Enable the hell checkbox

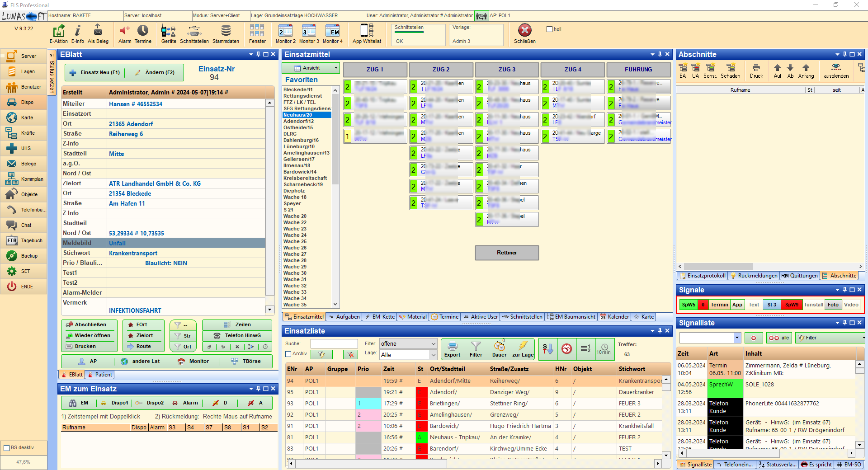coord(550,29)
